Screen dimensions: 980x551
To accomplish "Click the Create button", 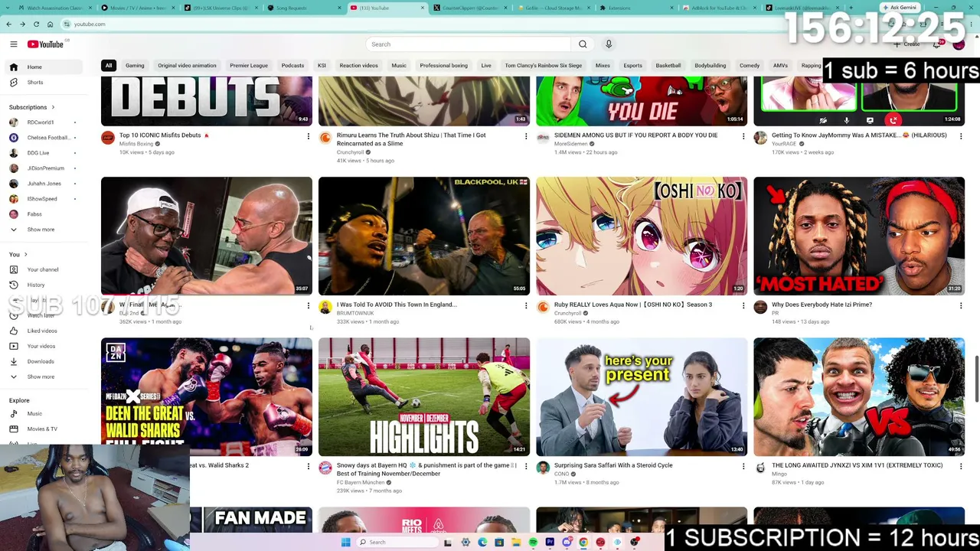I will [906, 44].
